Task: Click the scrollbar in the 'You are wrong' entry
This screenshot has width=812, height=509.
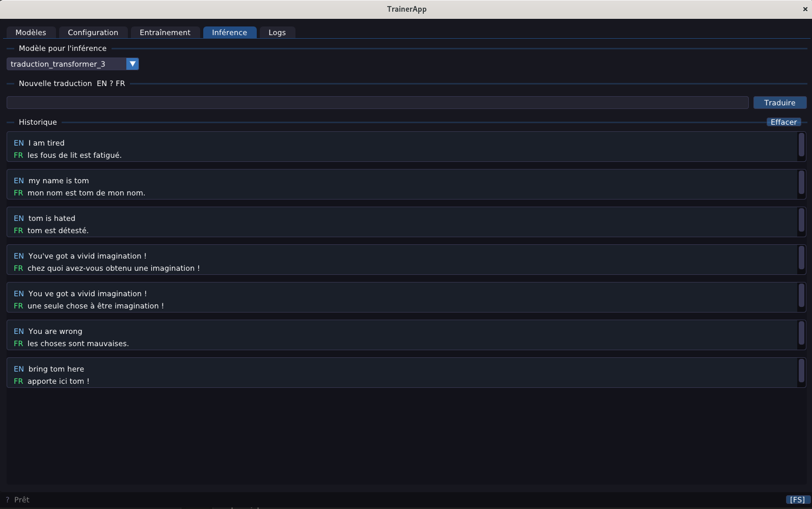Action: point(801,333)
